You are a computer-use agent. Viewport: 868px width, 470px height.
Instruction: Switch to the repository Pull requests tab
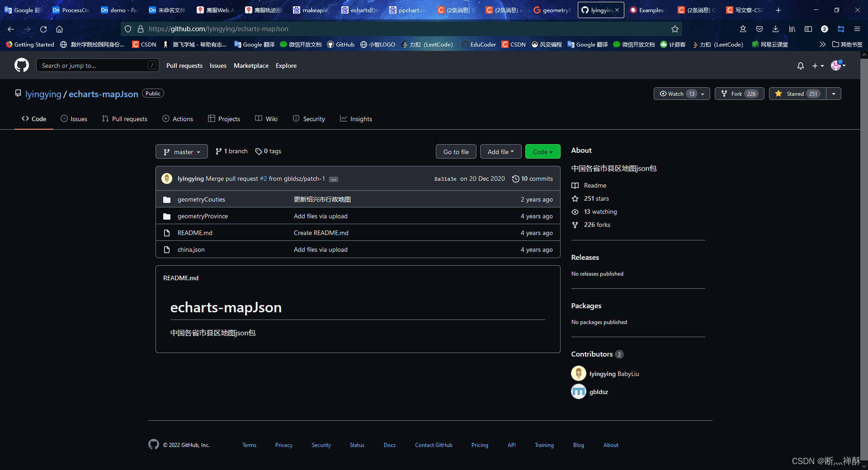pyautogui.click(x=125, y=119)
